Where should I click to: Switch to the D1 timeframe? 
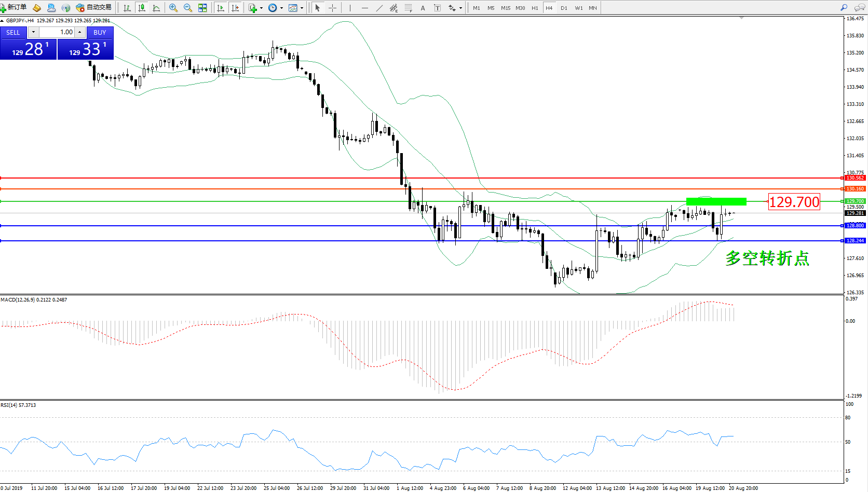pos(564,8)
